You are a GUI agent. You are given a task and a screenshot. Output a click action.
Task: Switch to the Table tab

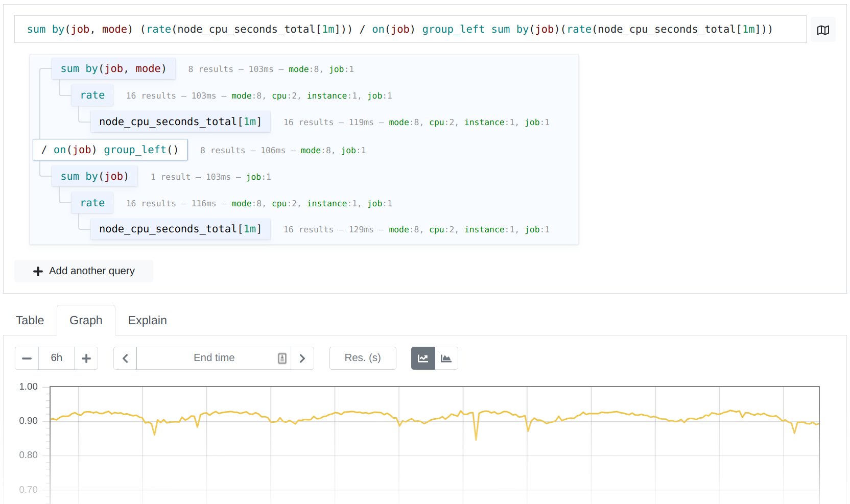[30, 320]
